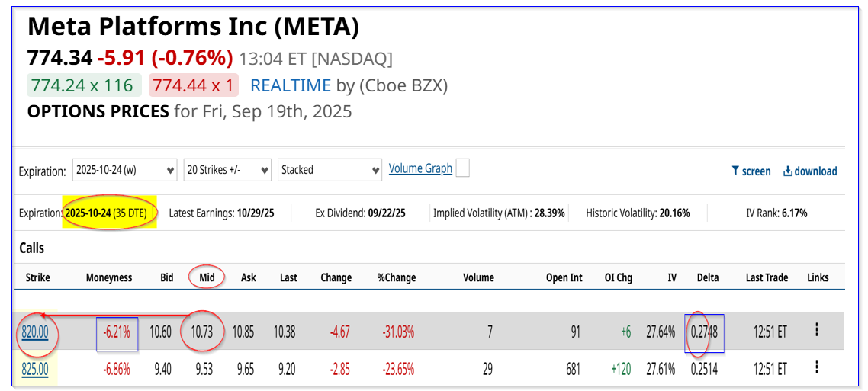Click the %Change value -31.03%
The image size is (868, 391).
[x=397, y=332]
